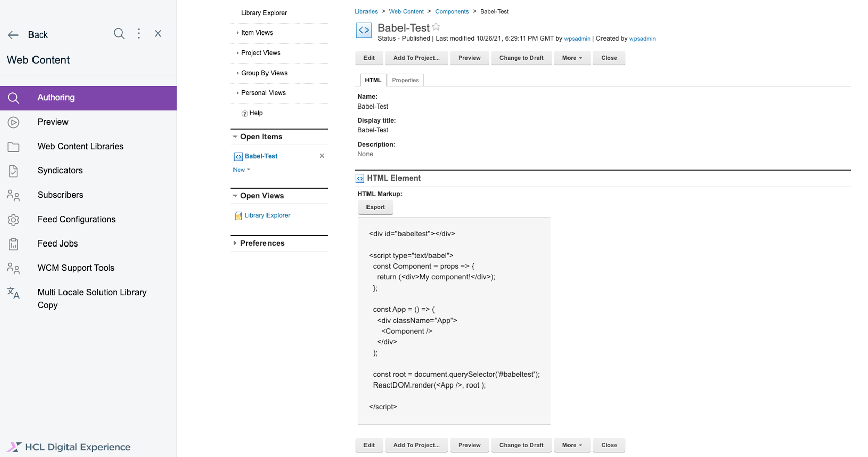Image resolution: width=868 pixels, height=457 pixels.
Task: Click the top Edit button
Action: click(x=369, y=58)
